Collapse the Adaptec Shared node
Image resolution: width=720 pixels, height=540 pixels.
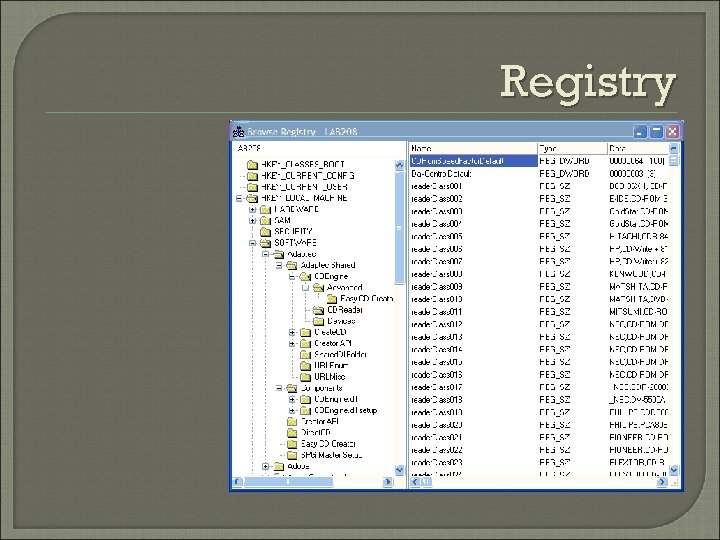[279, 265]
